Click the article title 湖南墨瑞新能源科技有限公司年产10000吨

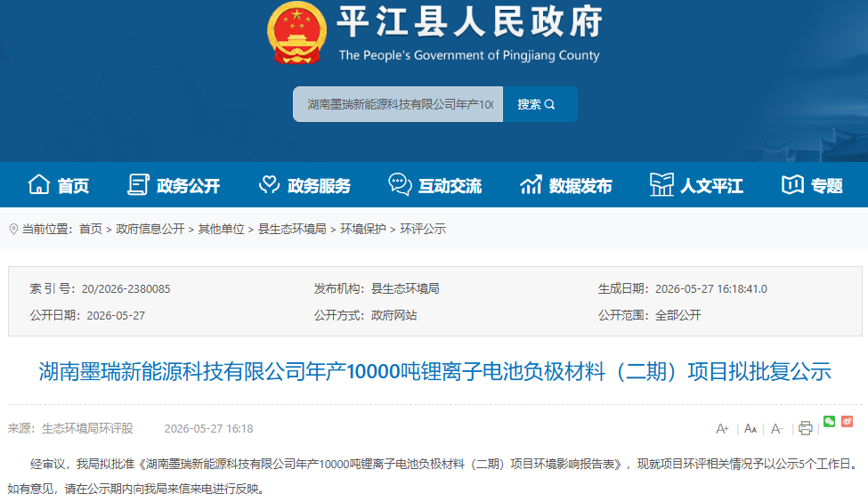(x=435, y=371)
